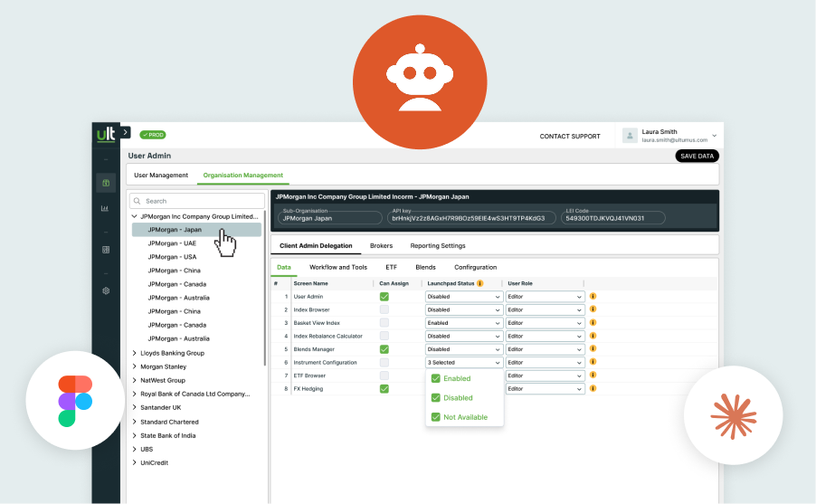The height and width of the screenshot is (504, 816).
Task: Switch to the User Management tab
Action: tap(161, 175)
